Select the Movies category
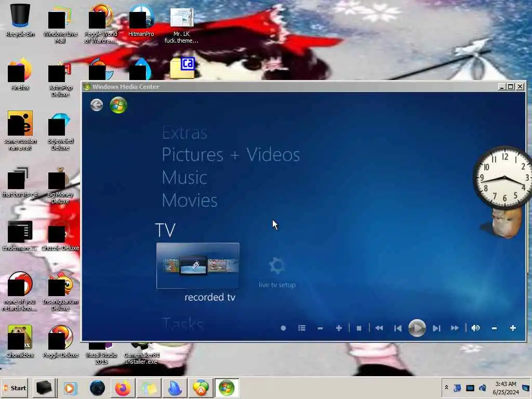 pyautogui.click(x=189, y=200)
